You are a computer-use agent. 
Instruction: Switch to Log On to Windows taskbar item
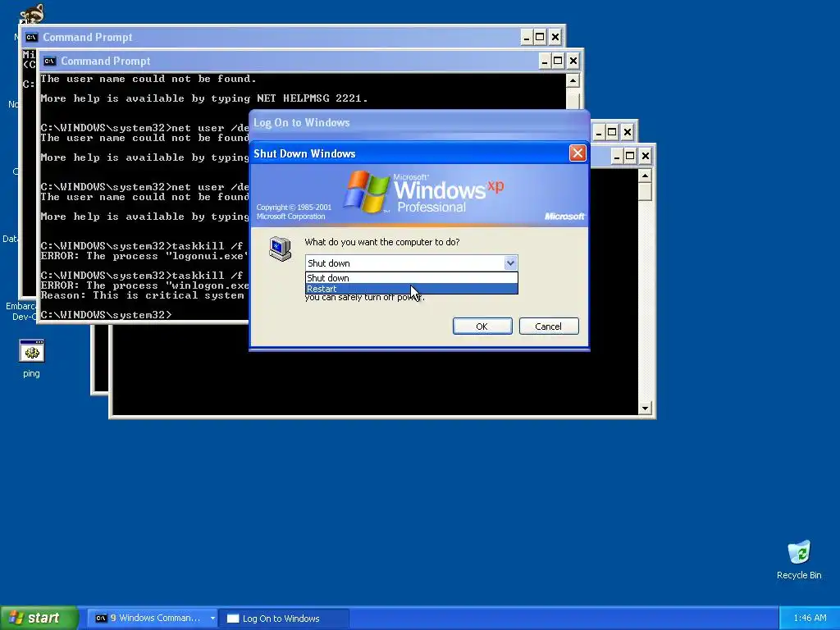(284, 619)
